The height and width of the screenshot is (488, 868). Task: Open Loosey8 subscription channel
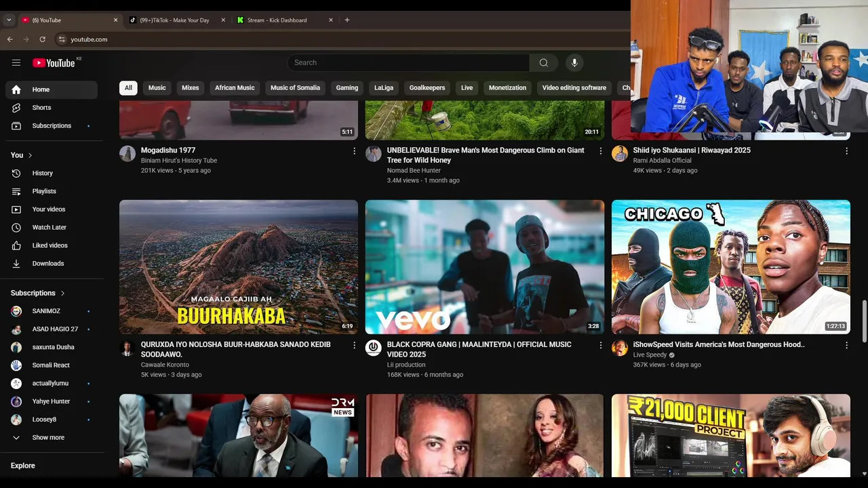click(x=52, y=420)
